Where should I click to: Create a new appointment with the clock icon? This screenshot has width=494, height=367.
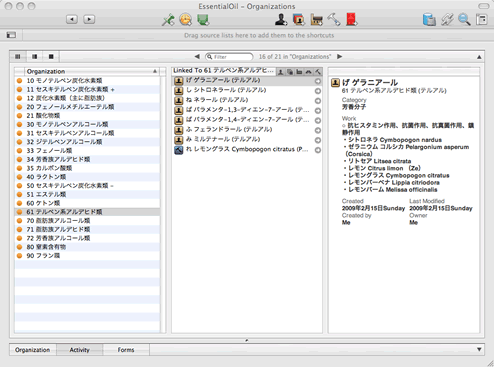coord(185,20)
